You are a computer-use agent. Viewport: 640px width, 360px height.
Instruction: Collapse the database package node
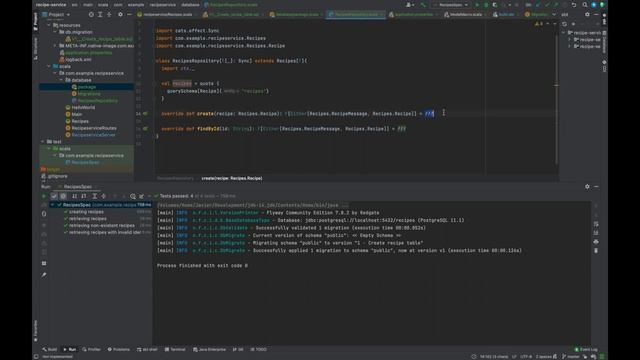[62, 80]
